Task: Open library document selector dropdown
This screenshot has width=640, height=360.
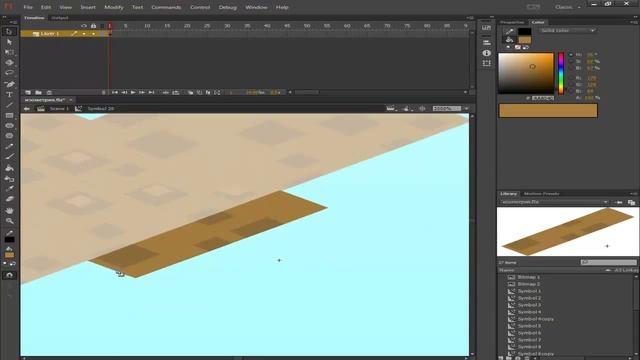Action: point(554,202)
